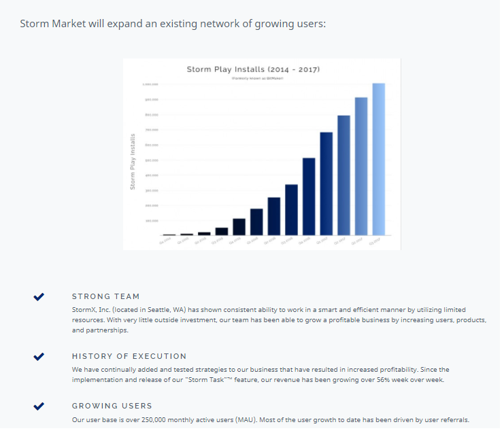Click the vertical axis label 'Storm Play Installs'
504x435 pixels.
[133, 162]
